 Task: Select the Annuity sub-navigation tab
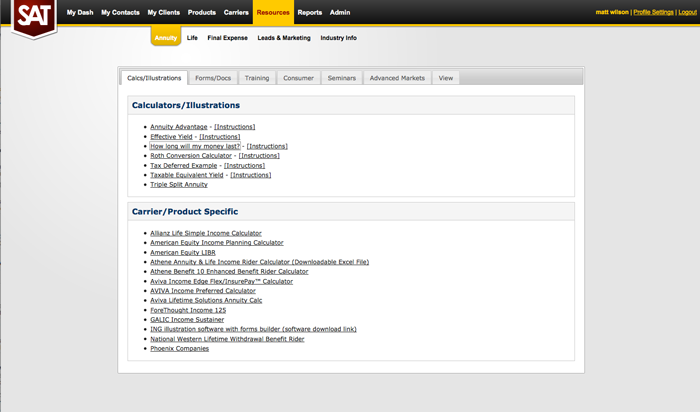(166, 37)
